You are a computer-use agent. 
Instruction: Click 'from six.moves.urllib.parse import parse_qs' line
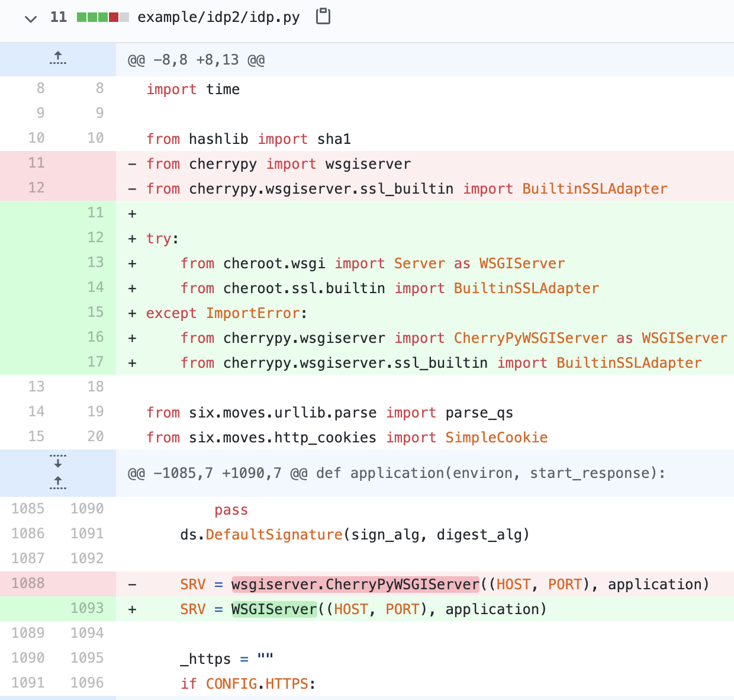[x=425, y=412]
